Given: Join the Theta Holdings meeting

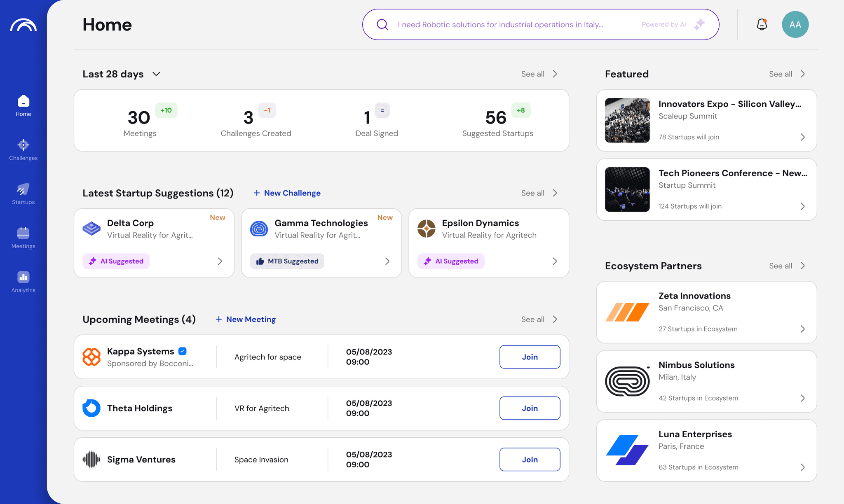Looking at the screenshot, I should tap(530, 408).
